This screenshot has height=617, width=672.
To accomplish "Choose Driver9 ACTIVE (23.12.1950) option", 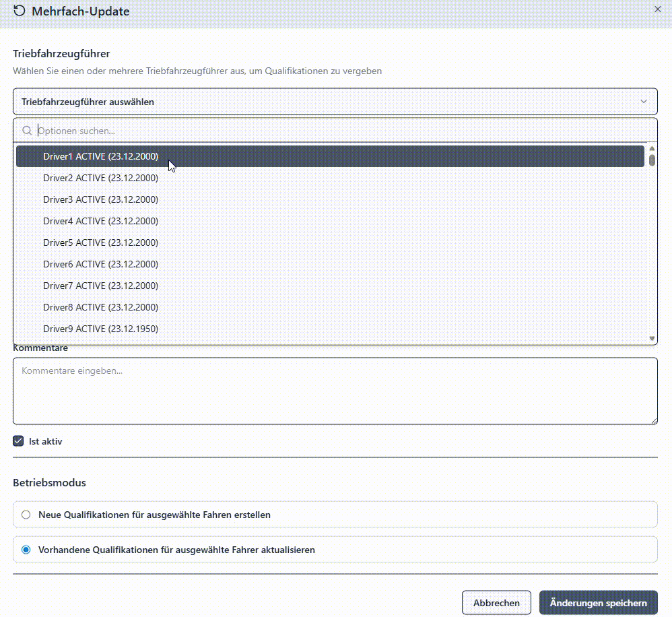I will click(x=330, y=329).
